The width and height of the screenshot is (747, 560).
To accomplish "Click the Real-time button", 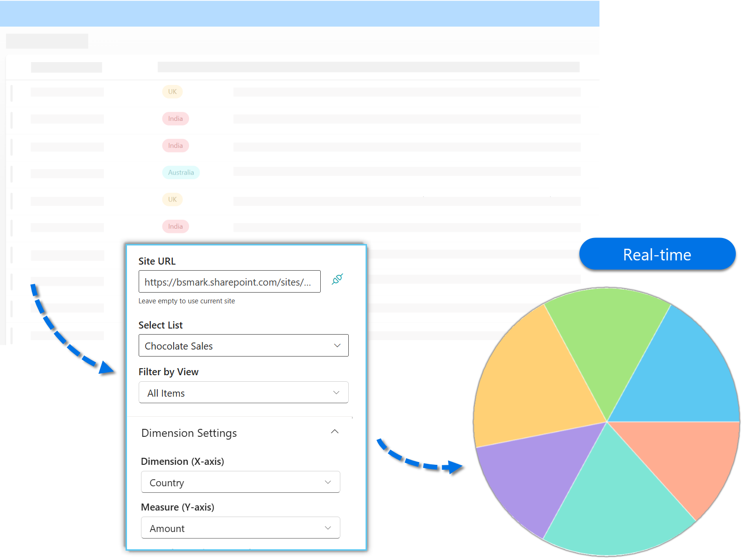I will click(x=657, y=254).
